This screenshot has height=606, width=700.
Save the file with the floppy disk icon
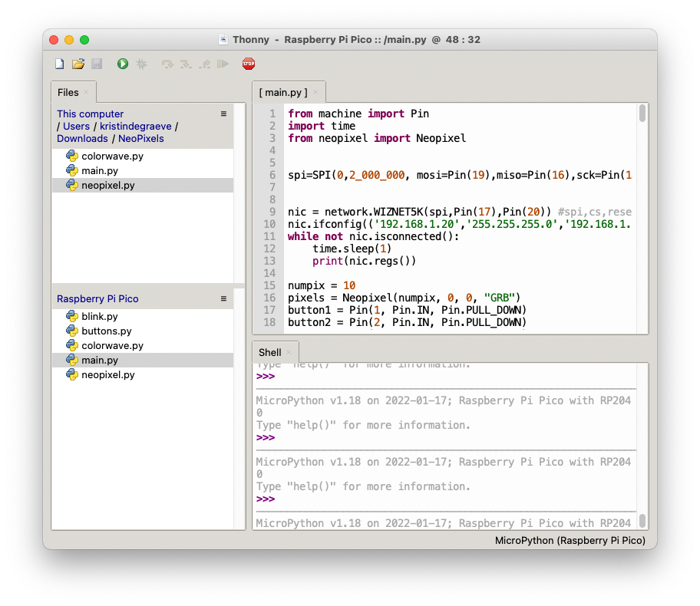click(x=97, y=64)
